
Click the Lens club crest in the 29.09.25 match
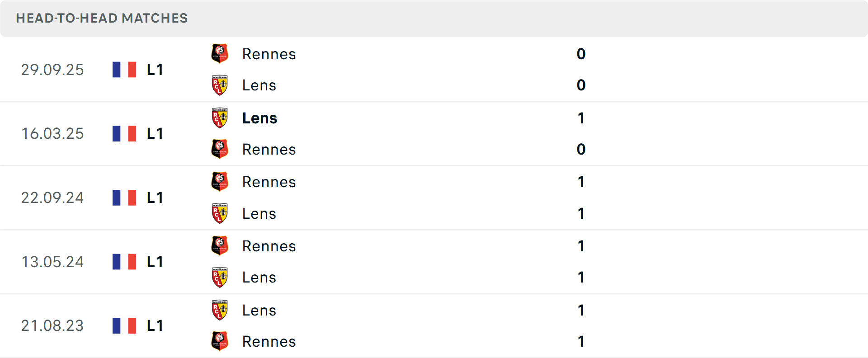(220, 85)
